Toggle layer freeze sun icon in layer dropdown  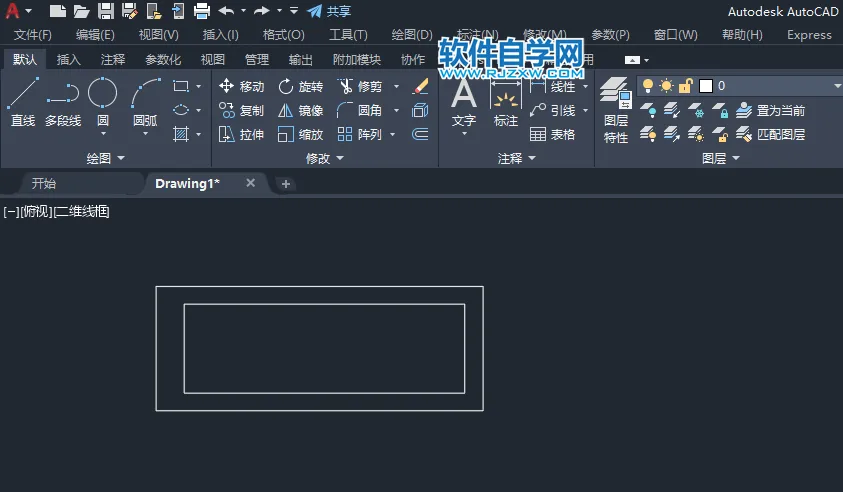667,85
